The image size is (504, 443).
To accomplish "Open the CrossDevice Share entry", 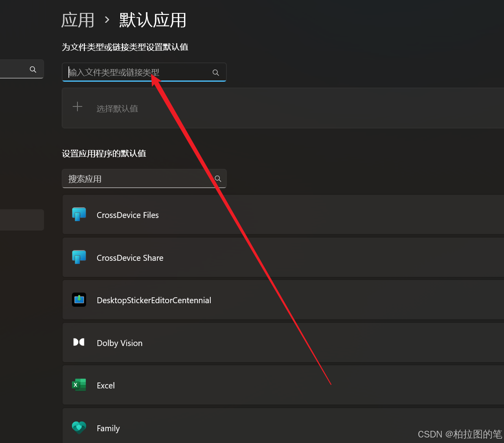I will point(283,258).
